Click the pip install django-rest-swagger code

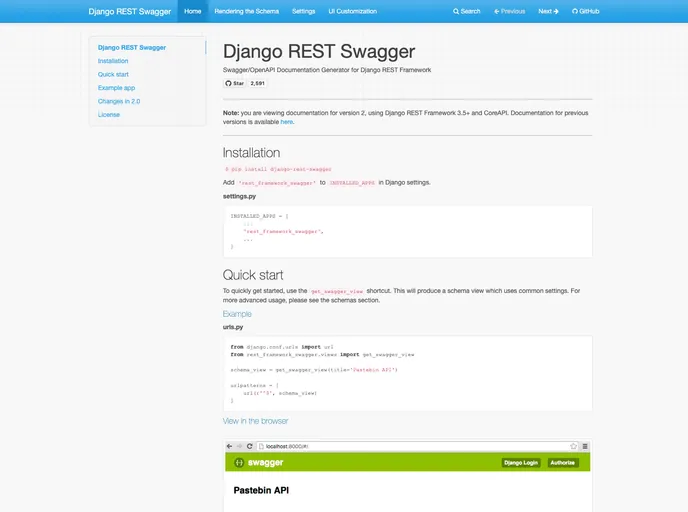click(x=278, y=169)
